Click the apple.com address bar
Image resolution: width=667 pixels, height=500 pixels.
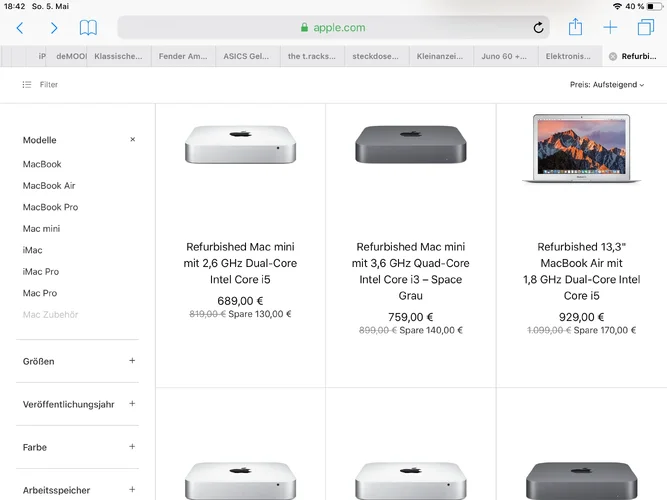point(333,28)
